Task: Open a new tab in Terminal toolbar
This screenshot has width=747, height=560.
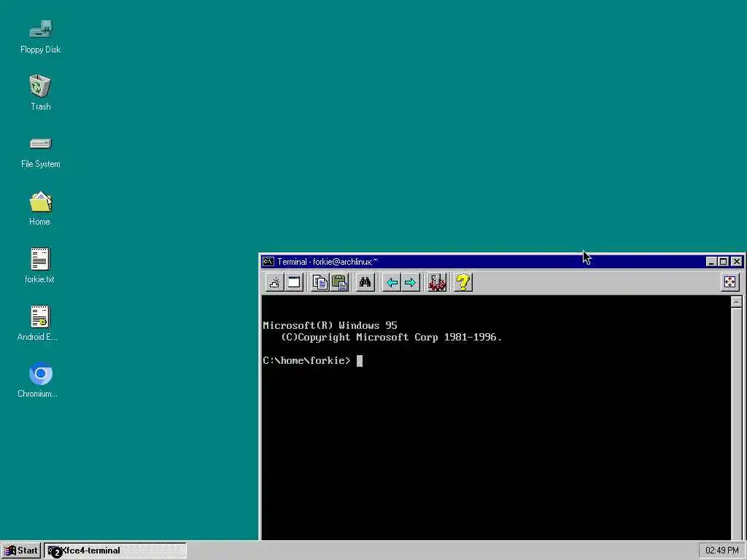Action: [x=274, y=282]
